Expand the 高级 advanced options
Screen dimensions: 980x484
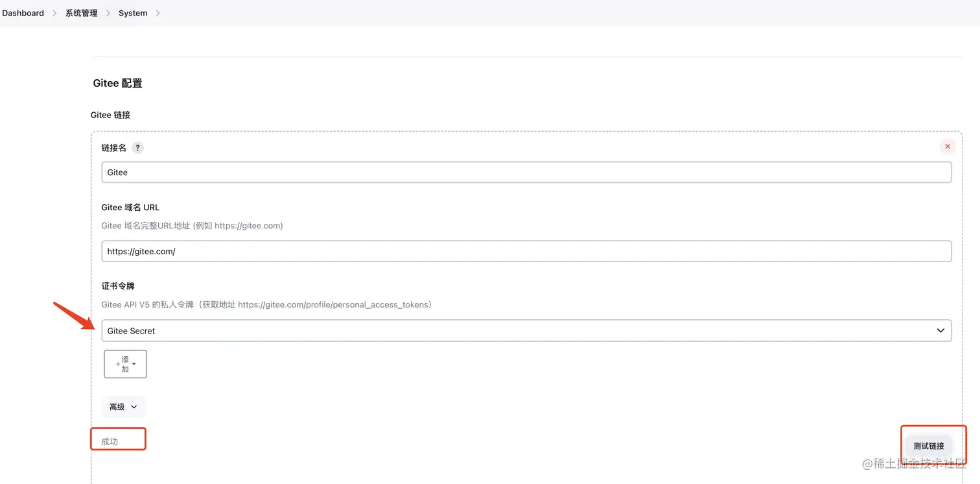(x=123, y=407)
